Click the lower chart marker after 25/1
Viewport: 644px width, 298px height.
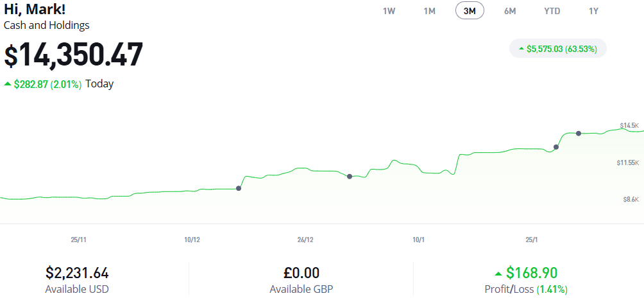coord(556,147)
